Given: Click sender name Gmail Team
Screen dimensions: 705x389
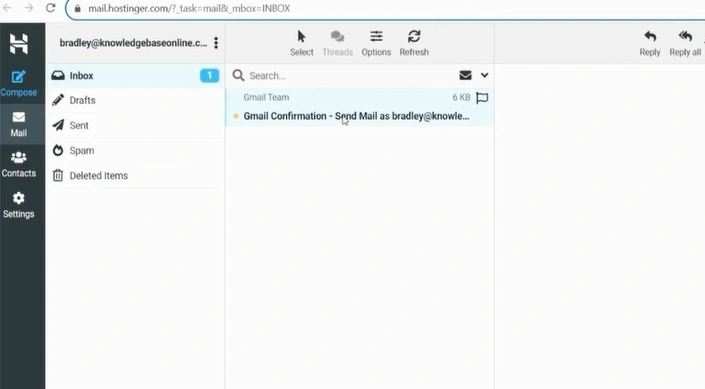Looking at the screenshot, I should 266,97.
